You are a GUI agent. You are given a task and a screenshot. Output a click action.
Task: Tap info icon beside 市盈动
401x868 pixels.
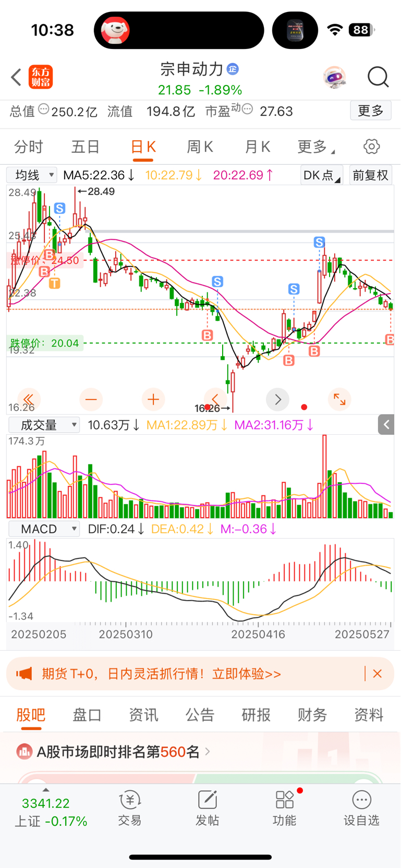[x=247, y=109]
